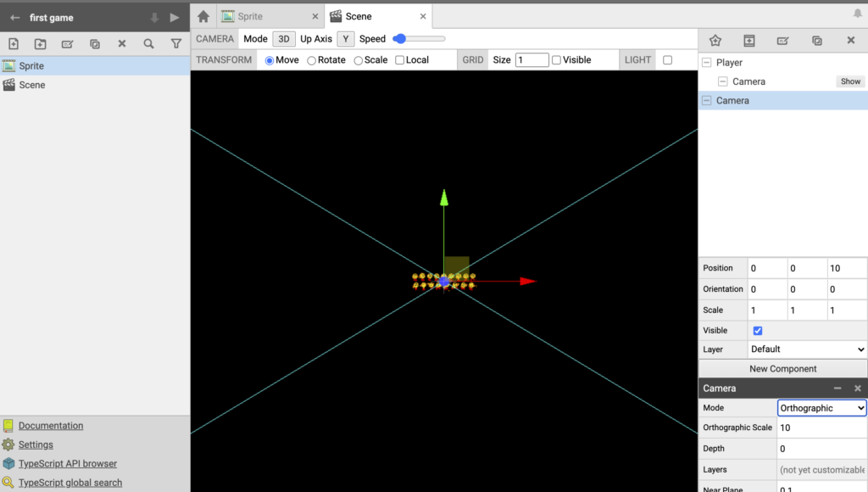Duplicate the selected asset in the left toolbar
The image size is (868, 492).
tap(95, 44)
